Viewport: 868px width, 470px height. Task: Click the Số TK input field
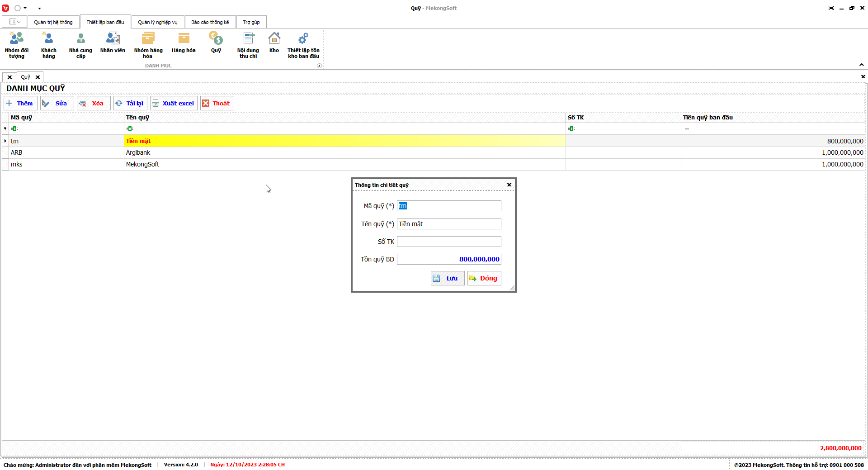(x=448, y=242)
